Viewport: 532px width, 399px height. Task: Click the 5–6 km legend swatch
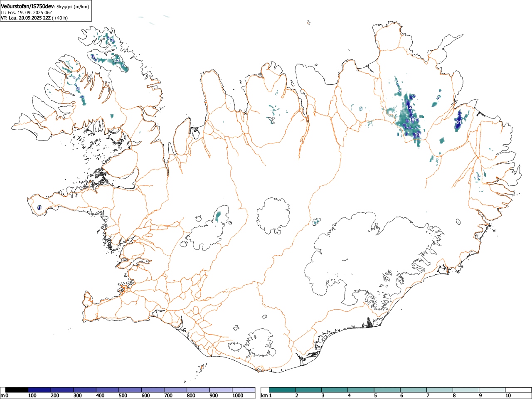[x=387, y=390]
